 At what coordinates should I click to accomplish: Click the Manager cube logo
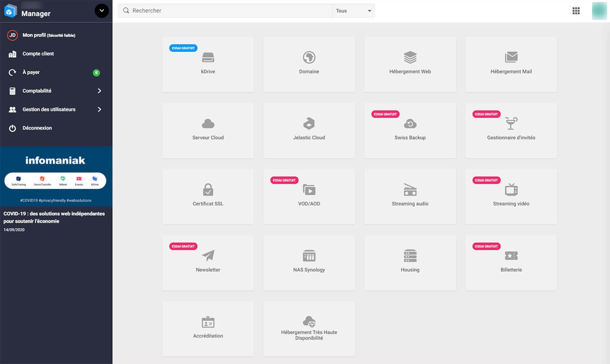11,11
